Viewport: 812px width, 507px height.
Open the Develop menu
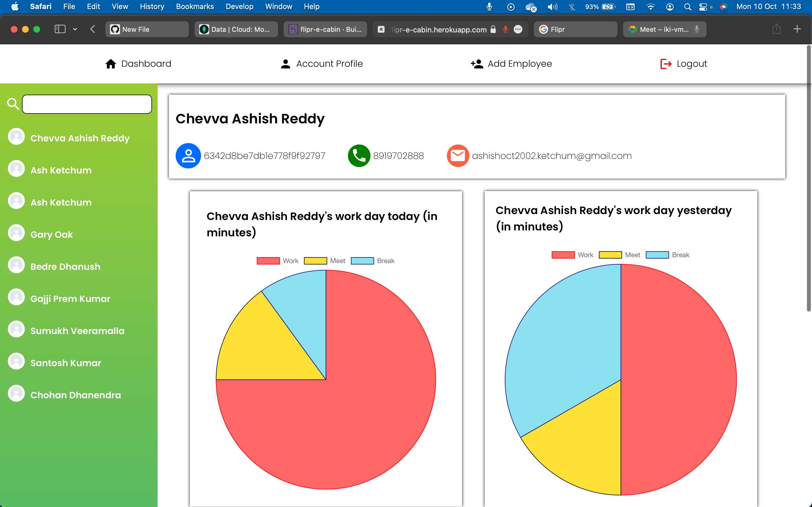[239, 6]
